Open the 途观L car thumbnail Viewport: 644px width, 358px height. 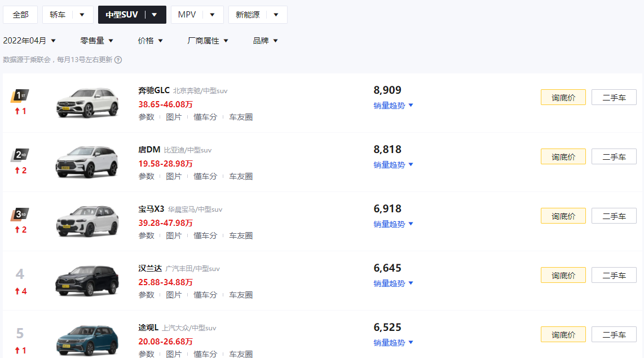pyautogui.click(x=87, y=340)
